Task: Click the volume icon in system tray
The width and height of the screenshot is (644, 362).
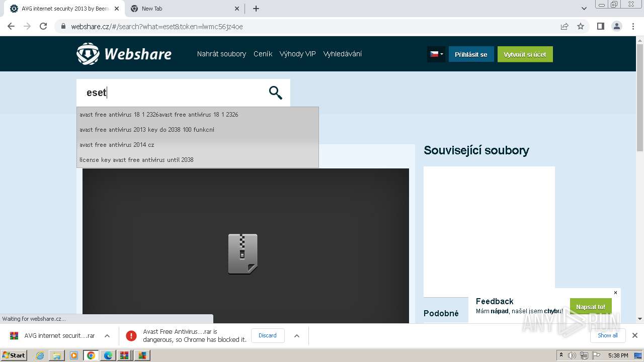Action: pos(572,355)
